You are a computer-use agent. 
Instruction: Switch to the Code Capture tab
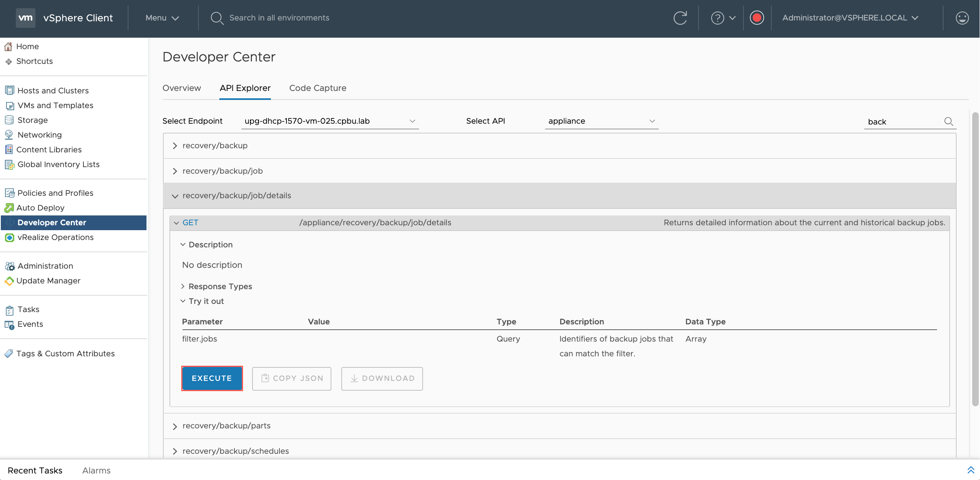tap(318, 88)
